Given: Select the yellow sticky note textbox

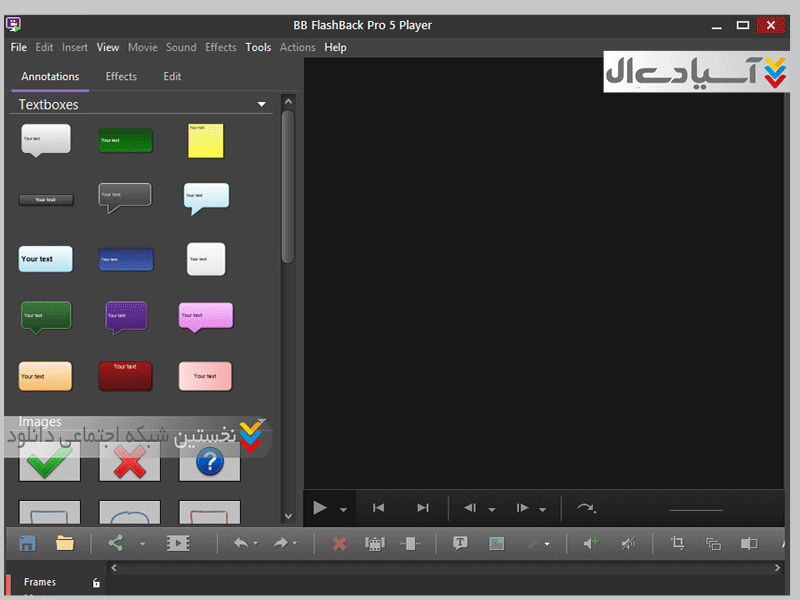Looking at the screenshot, I should [x=206, y=141].
